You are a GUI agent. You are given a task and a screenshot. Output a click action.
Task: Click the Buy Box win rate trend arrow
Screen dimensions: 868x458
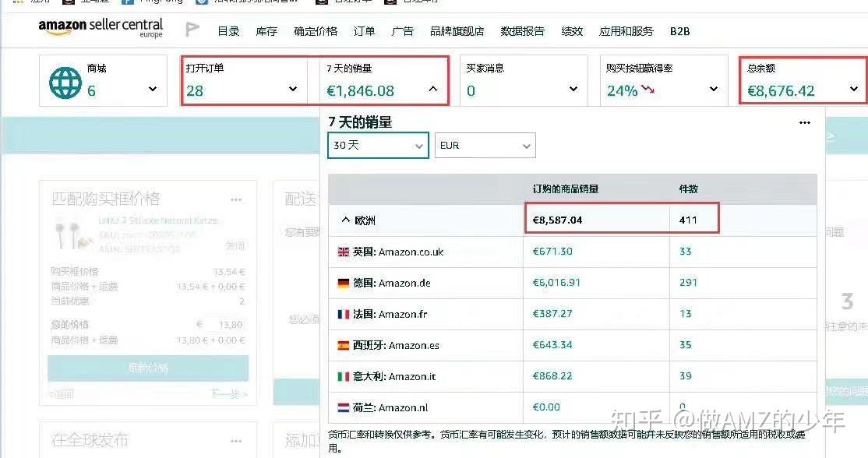[x=648, y=89]
